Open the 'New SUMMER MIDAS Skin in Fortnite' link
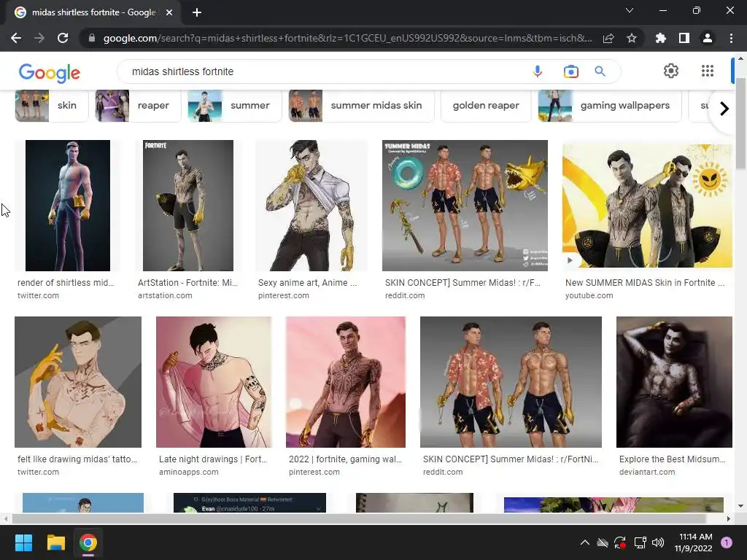 (x=645, y=282)
